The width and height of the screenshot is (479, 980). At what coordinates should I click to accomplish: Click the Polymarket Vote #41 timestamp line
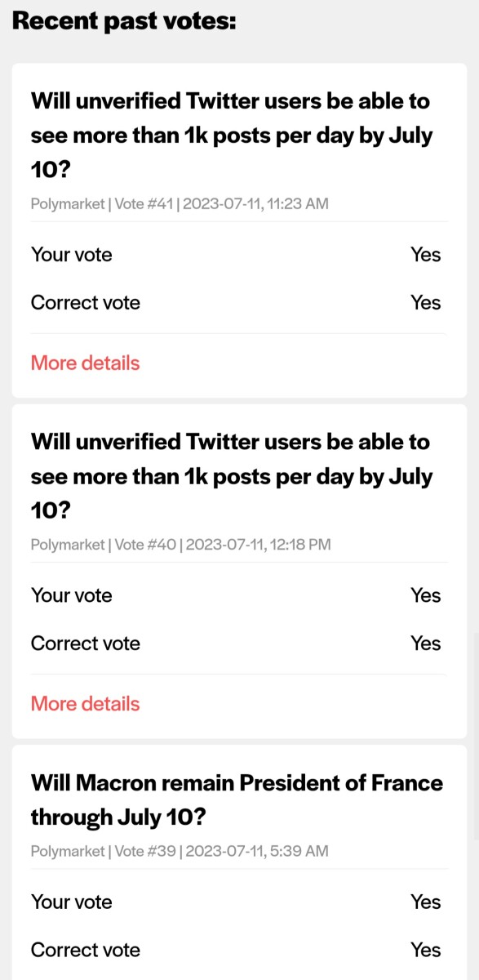click(x=180, y=203)
